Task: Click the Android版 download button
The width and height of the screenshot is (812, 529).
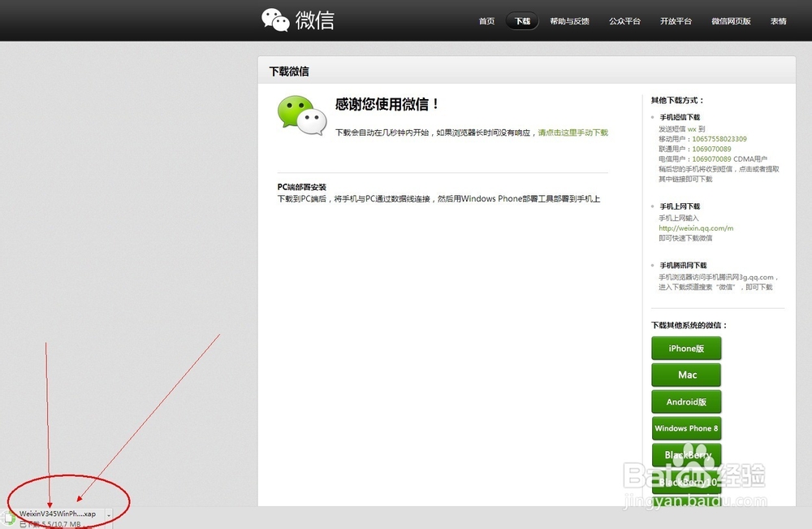Action: (686, 401)
